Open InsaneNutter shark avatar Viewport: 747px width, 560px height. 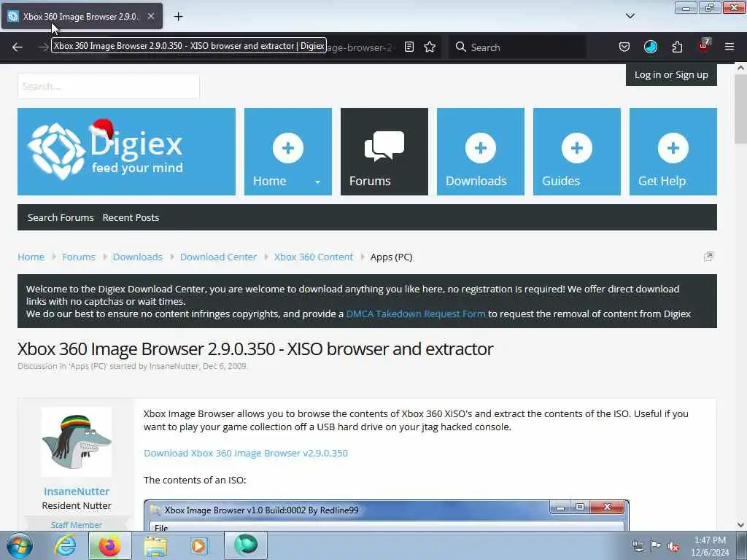(76, 442)
